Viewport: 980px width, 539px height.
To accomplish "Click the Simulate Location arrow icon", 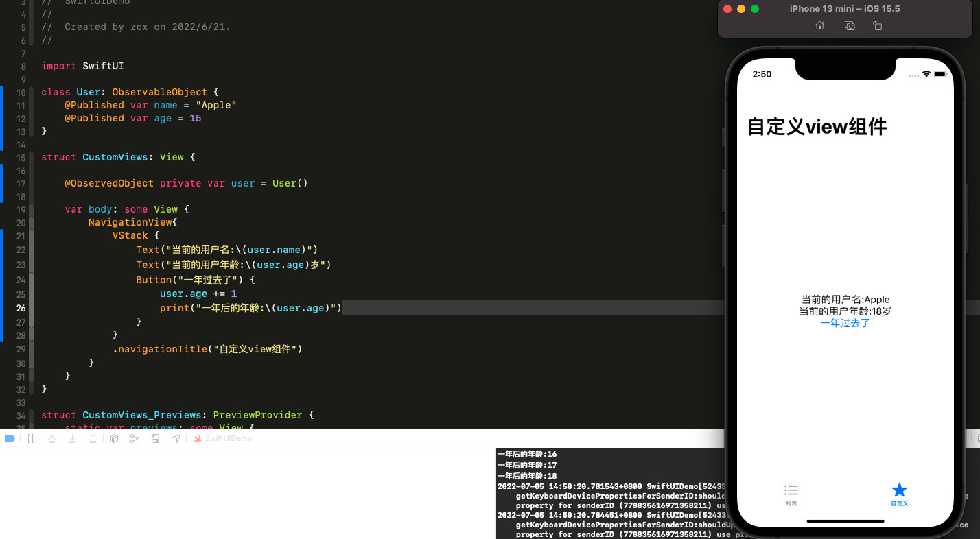I will pos(176,438).
